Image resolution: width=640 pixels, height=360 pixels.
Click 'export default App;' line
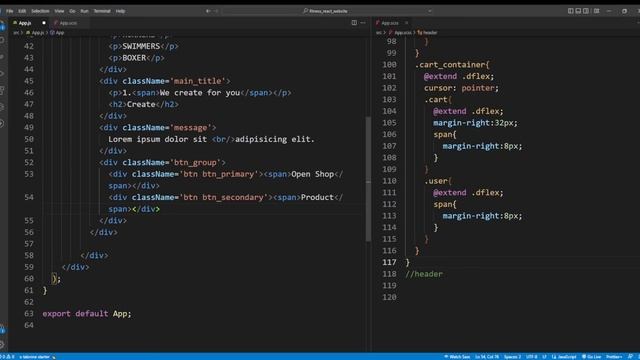pos(87,313)
